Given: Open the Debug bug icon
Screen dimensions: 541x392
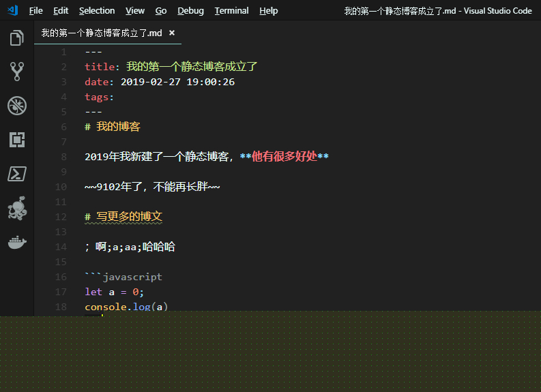Looking at the screenshot, I should click(x=17, y=106).
